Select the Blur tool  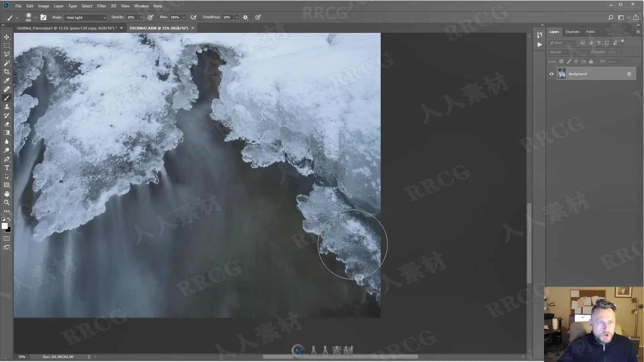[x=7, y=141]
